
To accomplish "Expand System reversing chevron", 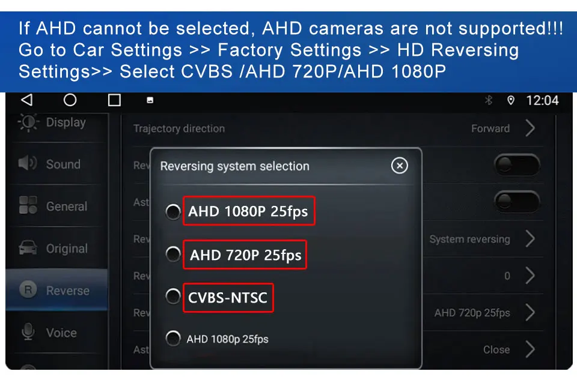I will [x=530, y=239].
